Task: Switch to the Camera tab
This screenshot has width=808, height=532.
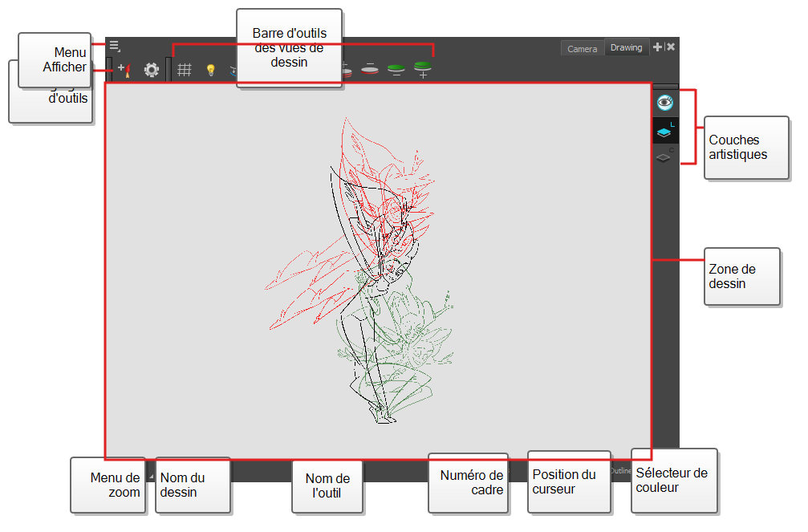Action: point(583,48)
